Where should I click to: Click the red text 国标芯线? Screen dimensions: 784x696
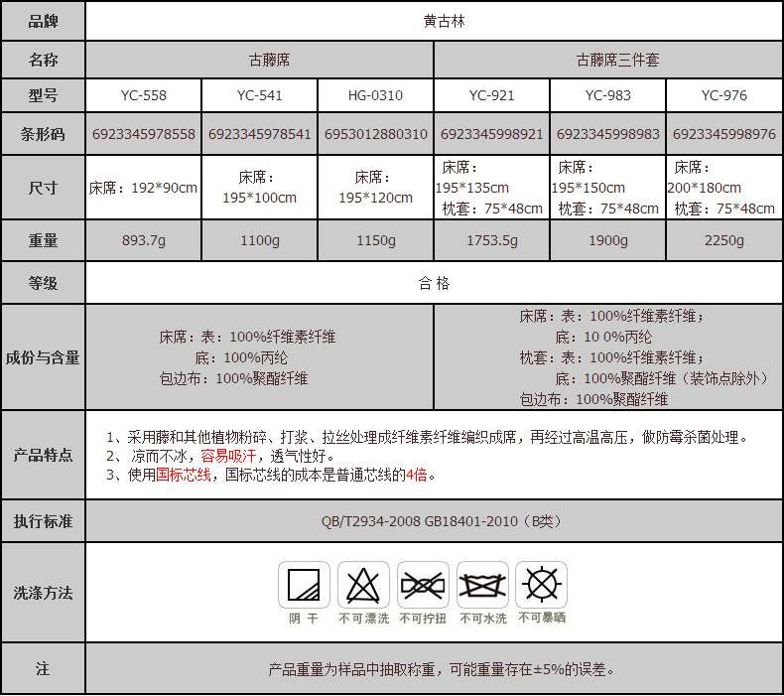[x=184, y=475]
